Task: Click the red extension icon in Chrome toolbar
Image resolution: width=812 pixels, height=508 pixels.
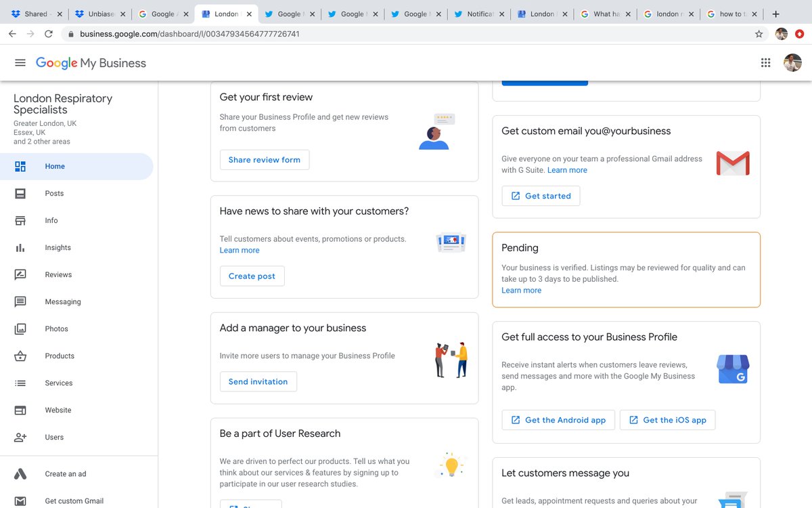Action: [799, 33]
